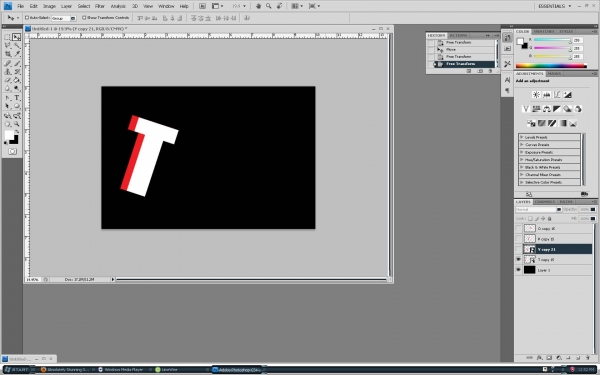Screen dimensions: 600x375
Task: Add a Black & White adjustment
Action: (557, 109)
